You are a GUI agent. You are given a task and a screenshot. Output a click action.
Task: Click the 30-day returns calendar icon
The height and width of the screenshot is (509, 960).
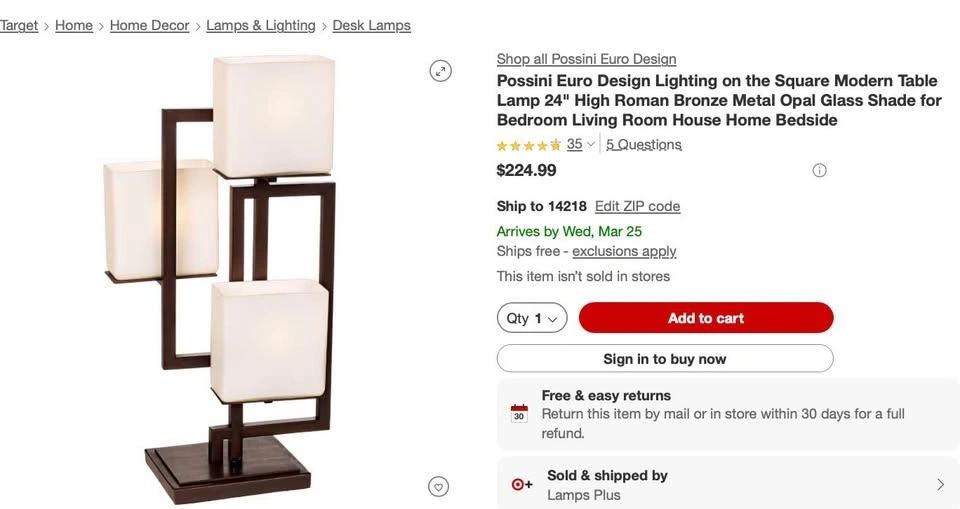pyautogui.click(x=519, y=413)
